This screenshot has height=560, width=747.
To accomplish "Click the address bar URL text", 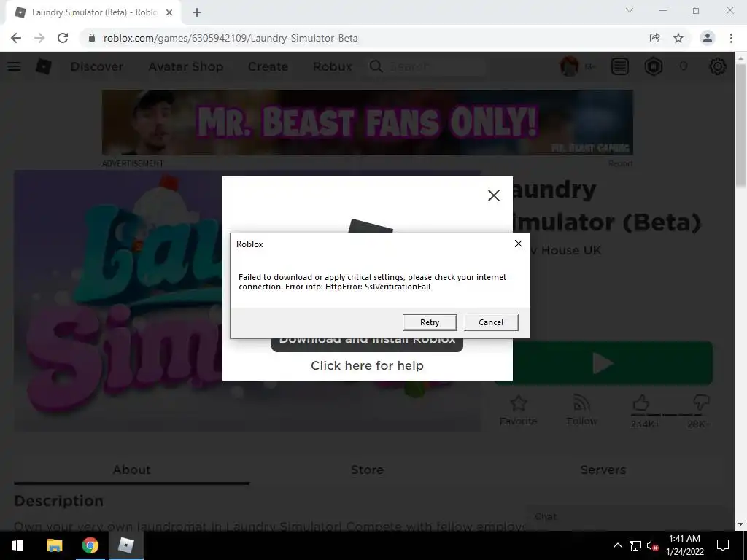I will coord(231,38).
